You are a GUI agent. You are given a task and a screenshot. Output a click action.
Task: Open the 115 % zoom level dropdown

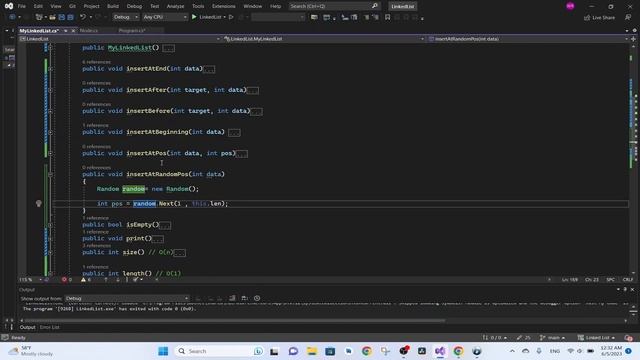[x=31, y=280]
